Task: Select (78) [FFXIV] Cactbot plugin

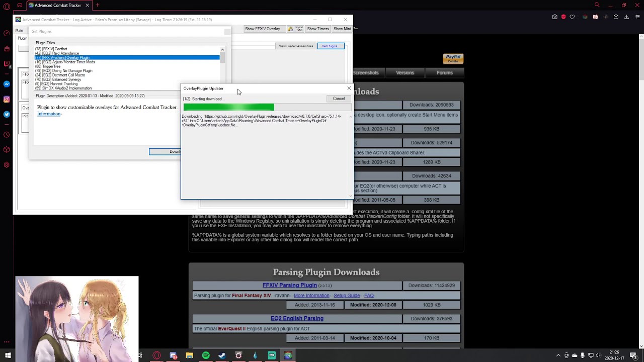Action: click(x=127, y=49)
